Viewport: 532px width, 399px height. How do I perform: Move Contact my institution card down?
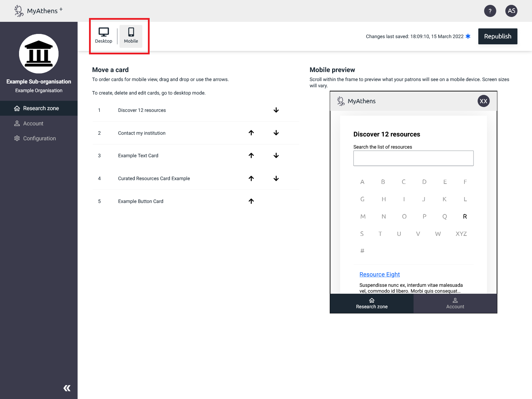(x=276, y=133)
